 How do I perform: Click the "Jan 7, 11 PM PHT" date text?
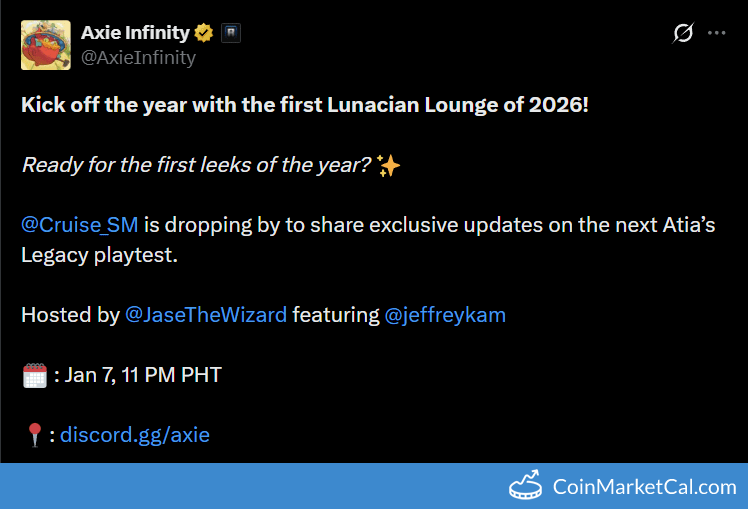point(144,375)
